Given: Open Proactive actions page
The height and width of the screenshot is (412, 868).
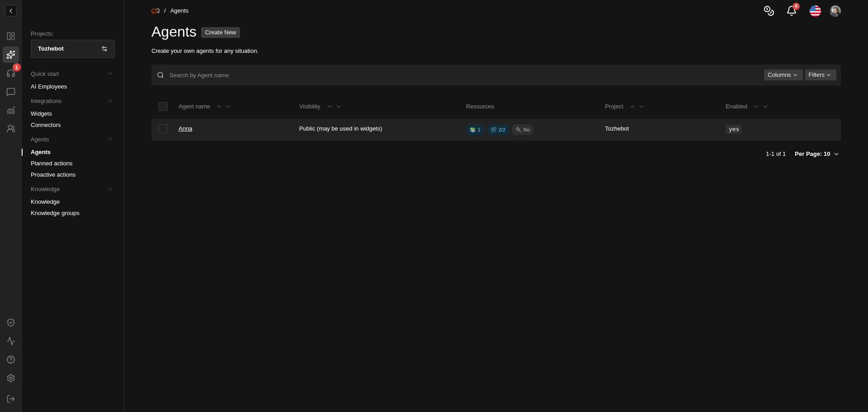Looking at the screenshot, I should coord(53,175).
